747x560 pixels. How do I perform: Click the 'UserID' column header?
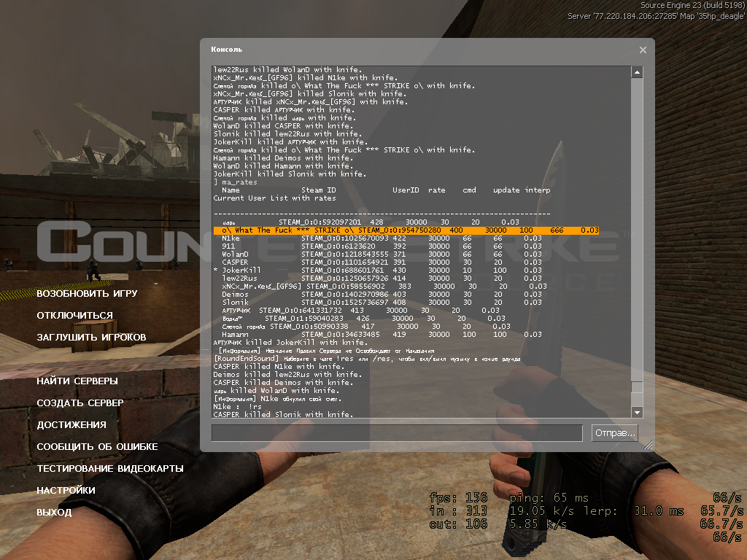coord(406,190)
